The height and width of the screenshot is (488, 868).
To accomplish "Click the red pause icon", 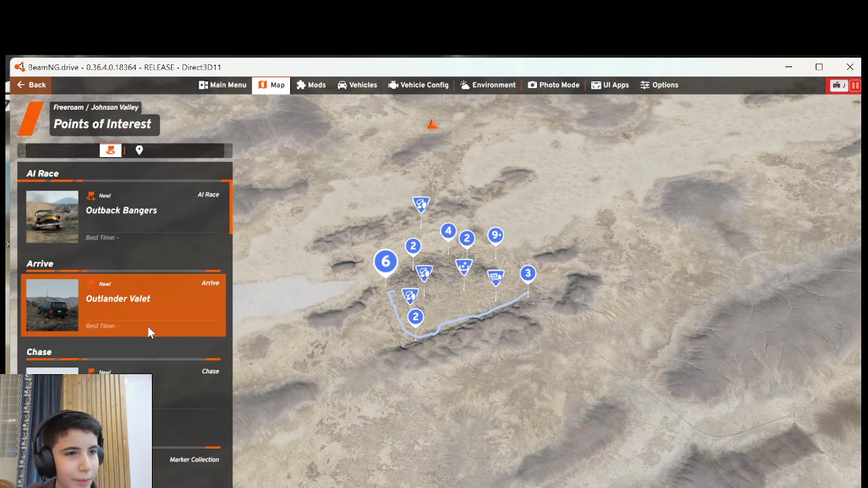I will [x=855, y=85].
